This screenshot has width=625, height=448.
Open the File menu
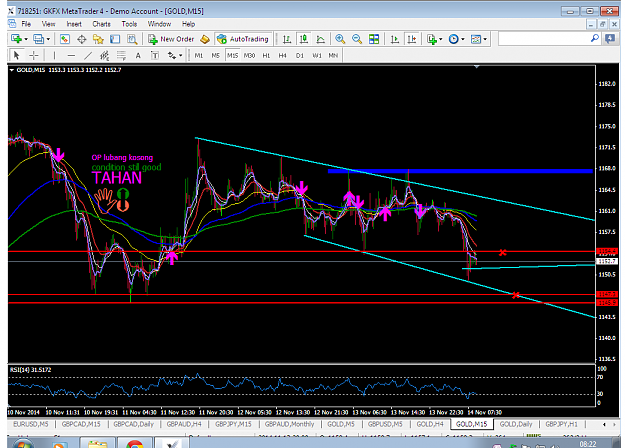26,24
